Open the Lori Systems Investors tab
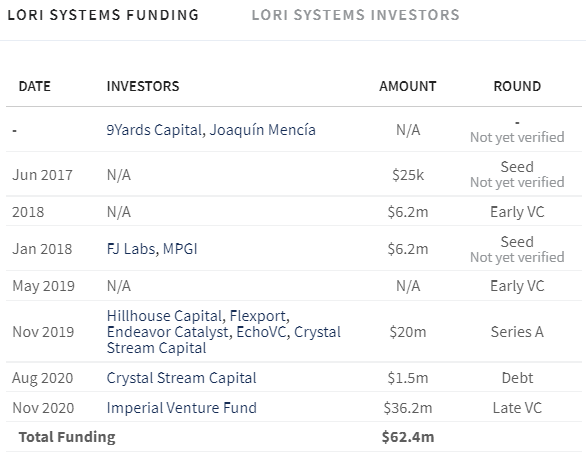The width and height of the screenshot is (586, 457). [x=355, y=15]
